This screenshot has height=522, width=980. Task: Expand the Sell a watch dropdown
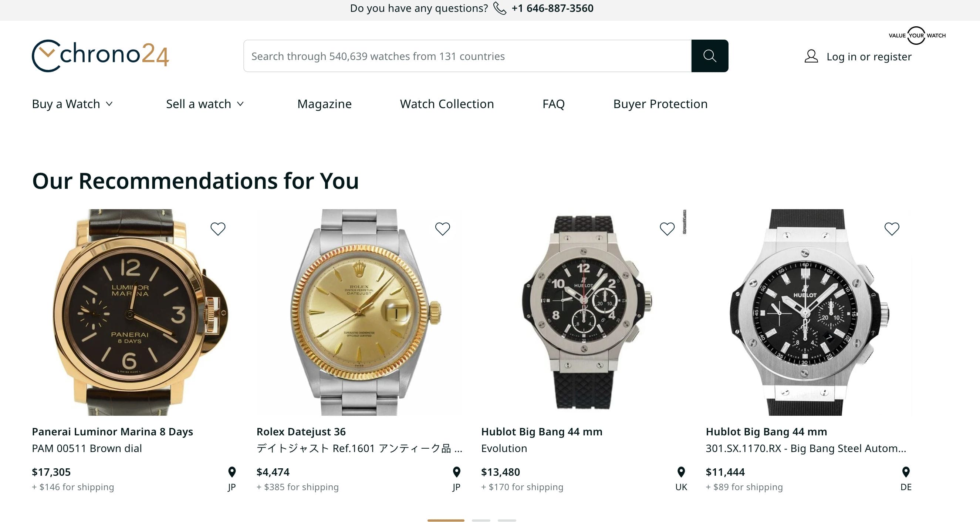point(205,104)
